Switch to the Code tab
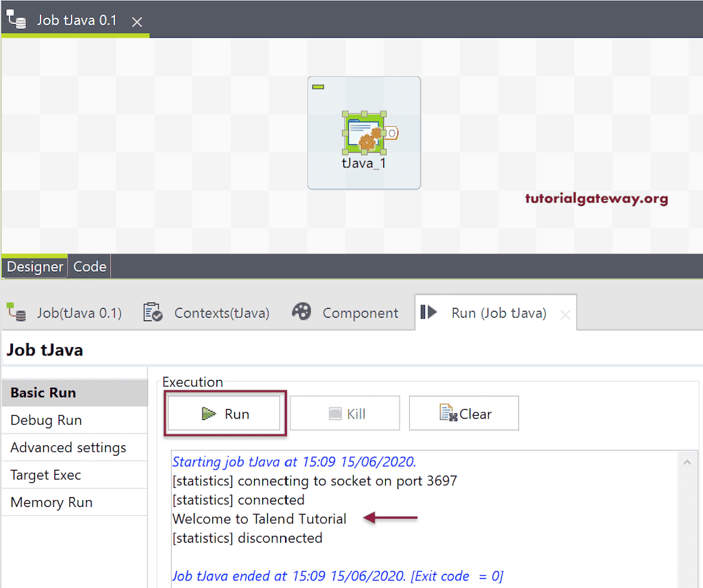 90,267
